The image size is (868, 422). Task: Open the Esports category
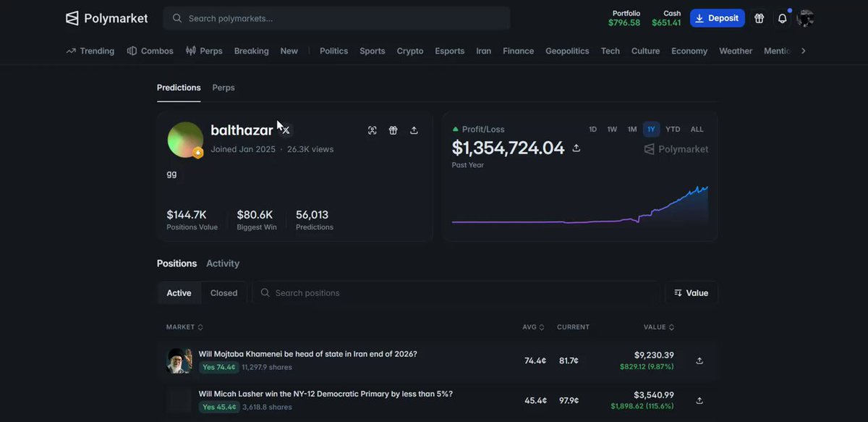(450, 51)
